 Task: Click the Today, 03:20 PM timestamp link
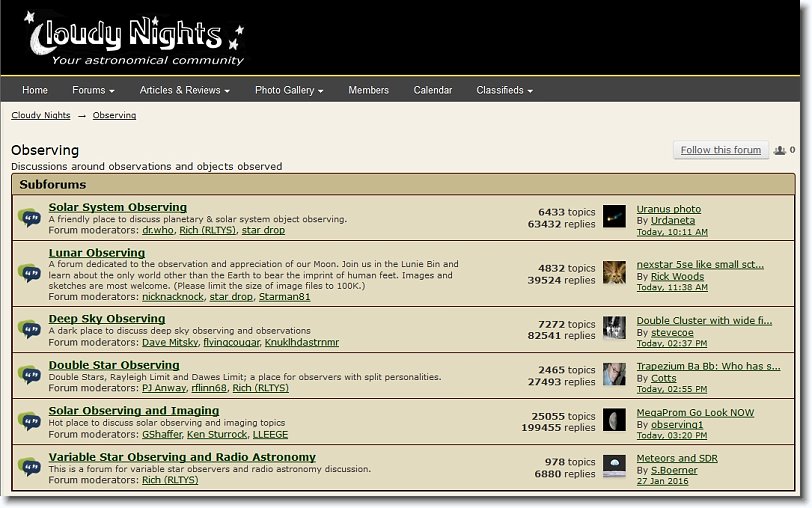(x=672, y=436)
